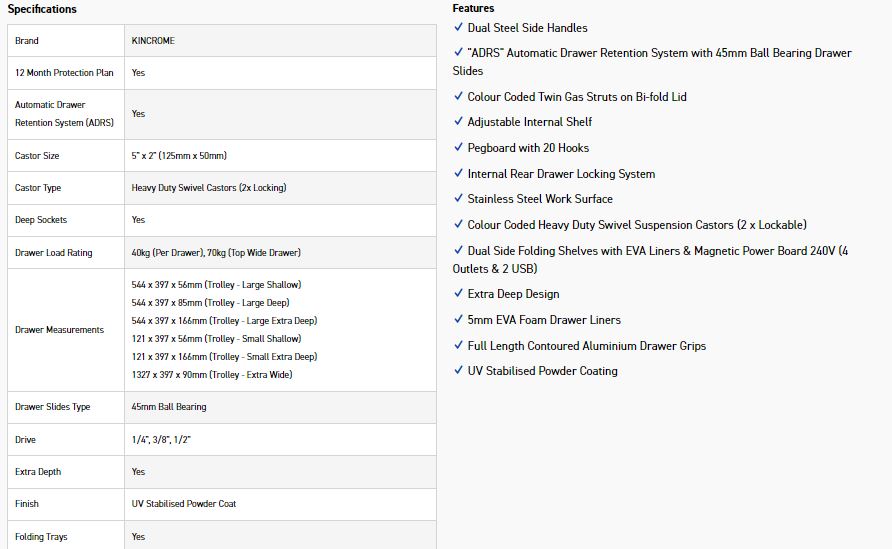Click the 1327 x 397 x 90mm Extra Wide measurement
Image resolution: width=892 pixels, height=549 pixels.
(211, 375)
